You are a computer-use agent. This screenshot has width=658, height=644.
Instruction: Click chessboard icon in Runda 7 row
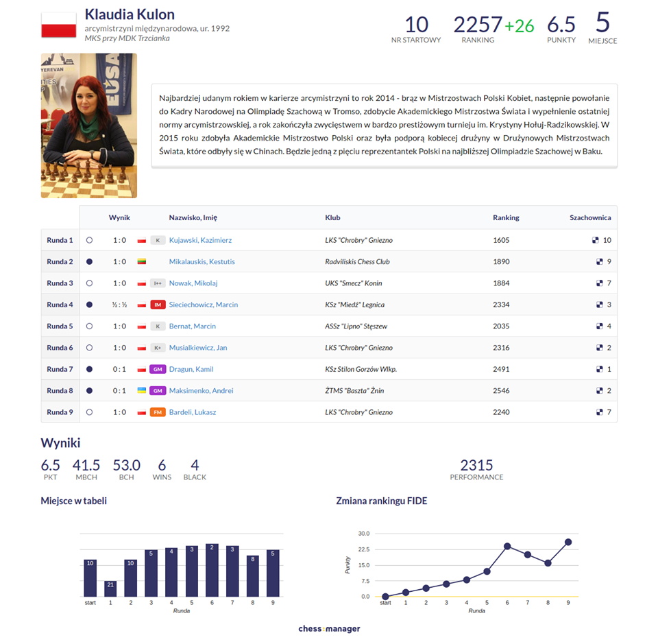[599, 369]
